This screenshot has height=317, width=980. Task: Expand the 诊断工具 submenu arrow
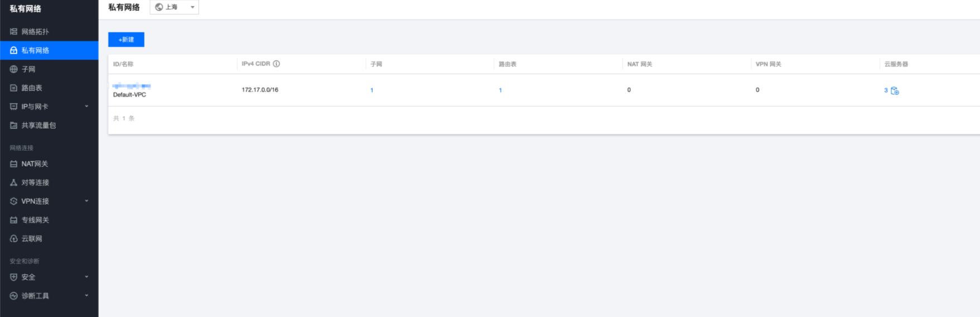(86, 295)
